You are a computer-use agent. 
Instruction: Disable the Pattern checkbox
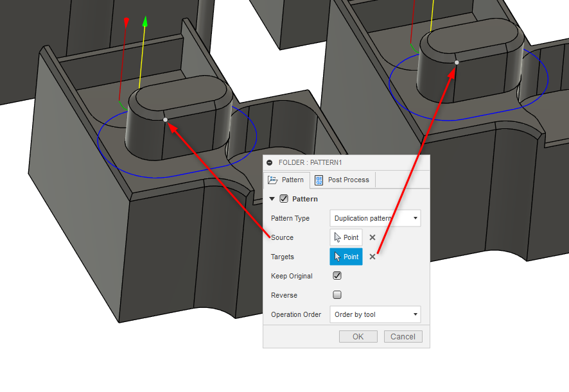(284, 199)
